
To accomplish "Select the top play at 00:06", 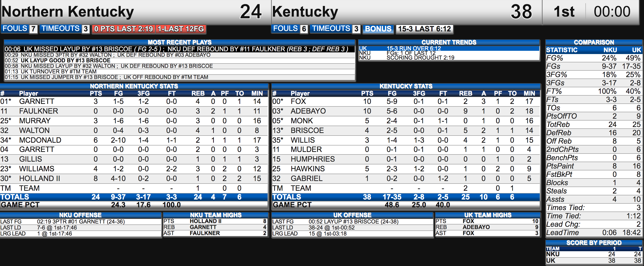I will [x=179, y=49].
